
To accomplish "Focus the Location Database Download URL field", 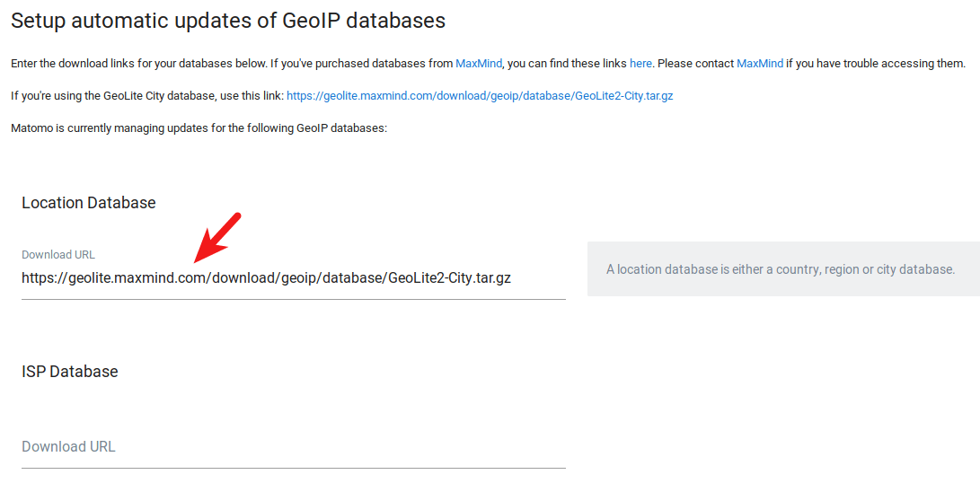I will tap(293, 278).
